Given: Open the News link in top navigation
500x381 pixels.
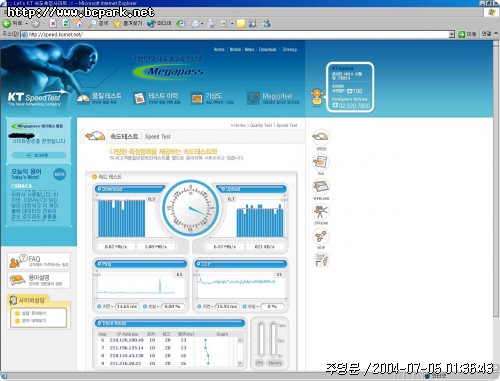Looking at the screenshot, I should coord(249,49).
